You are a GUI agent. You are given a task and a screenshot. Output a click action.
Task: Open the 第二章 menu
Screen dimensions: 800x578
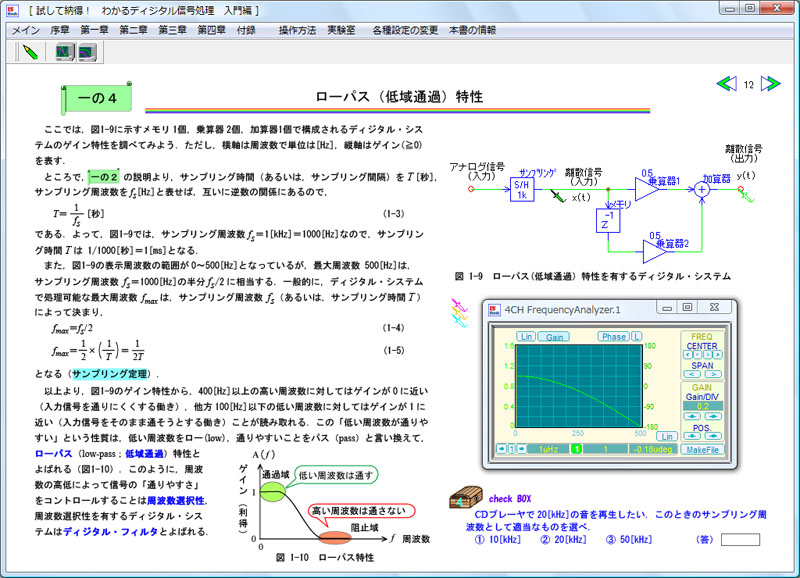click(133, 30)
